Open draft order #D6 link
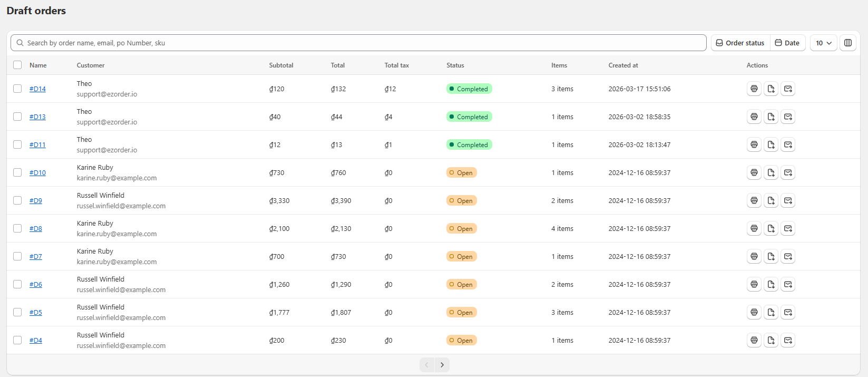This screenshot has width=868, height=377. pos(36,284)
